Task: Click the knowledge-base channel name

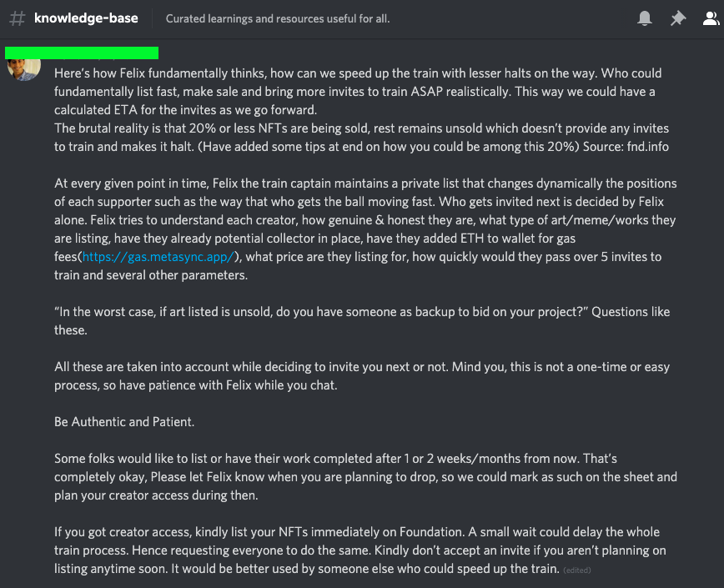Action: click(x=86, y=18)
